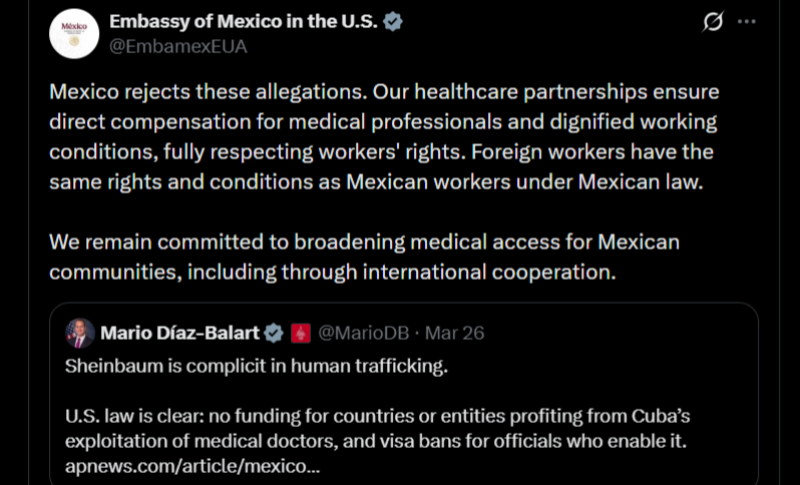Open the three-dot More options menu
Screen dimensions: 800x485
pos(746,22)
